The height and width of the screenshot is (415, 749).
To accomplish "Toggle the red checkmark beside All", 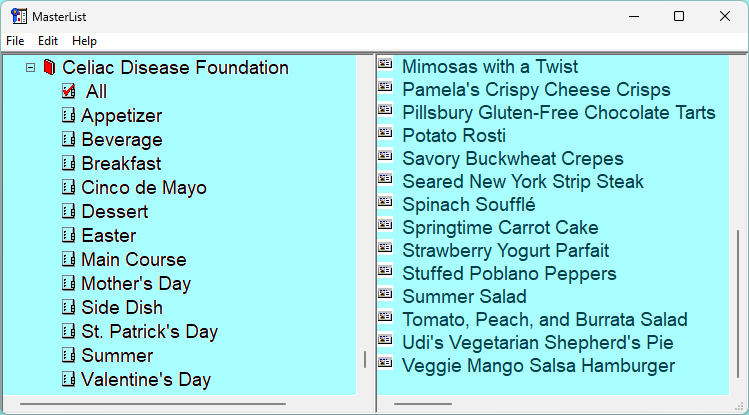I will pos(68,91).
